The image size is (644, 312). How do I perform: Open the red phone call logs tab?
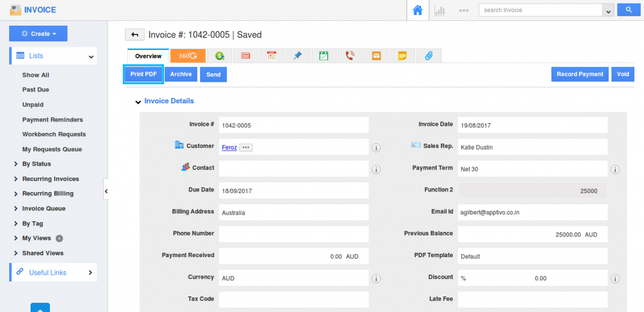tap(350, 56)
